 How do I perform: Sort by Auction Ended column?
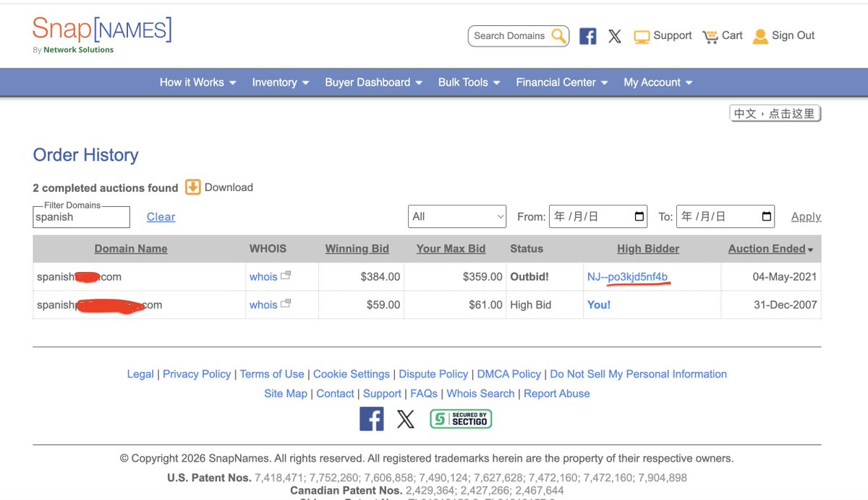[767, 249]
